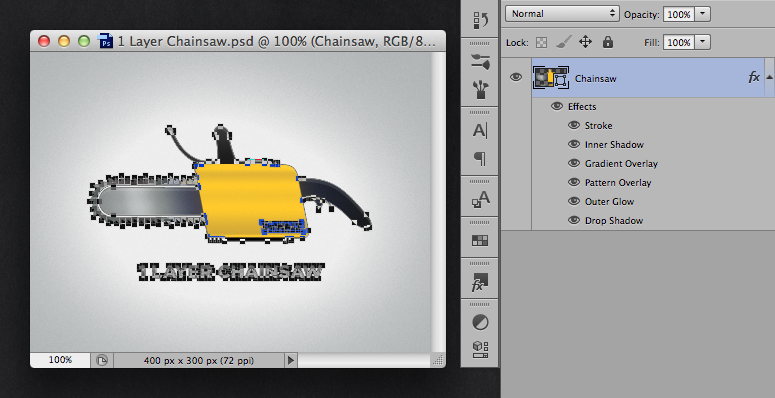This screenshot has width=775, height=398.
Task: Click the Pattern Overlay effect label
Action: (618, 182)
